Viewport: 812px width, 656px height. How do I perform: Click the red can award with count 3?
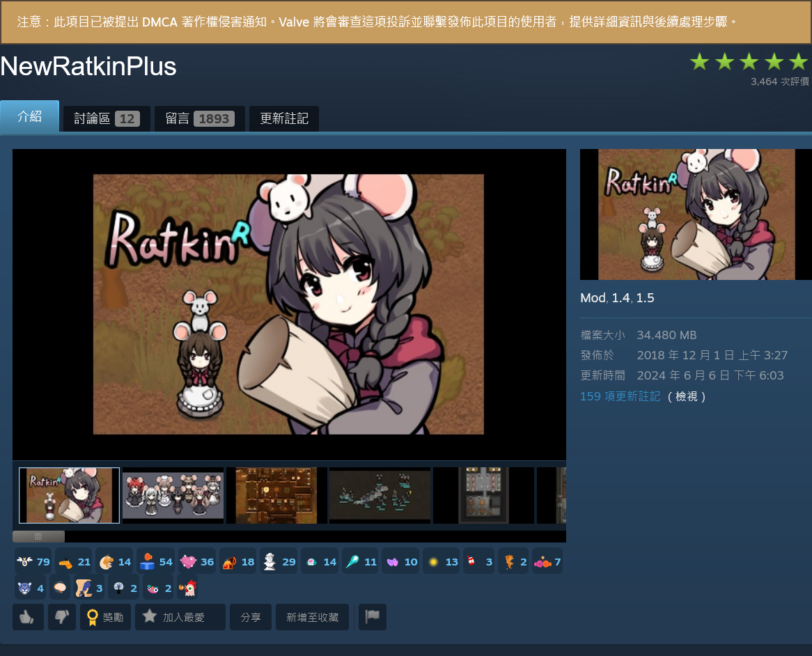[x=478, y=561]
